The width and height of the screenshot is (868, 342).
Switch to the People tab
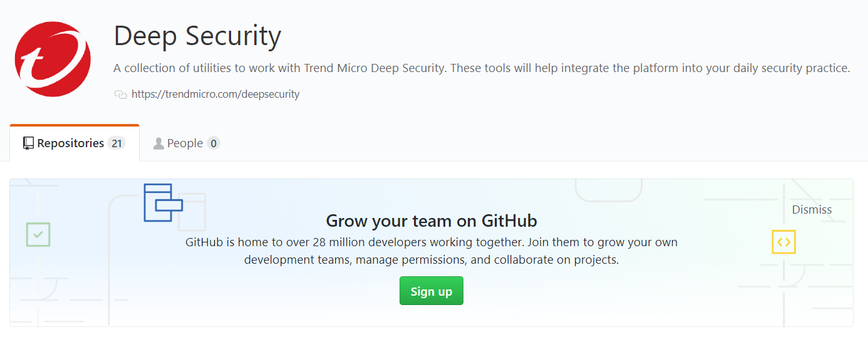pos(185,143)
